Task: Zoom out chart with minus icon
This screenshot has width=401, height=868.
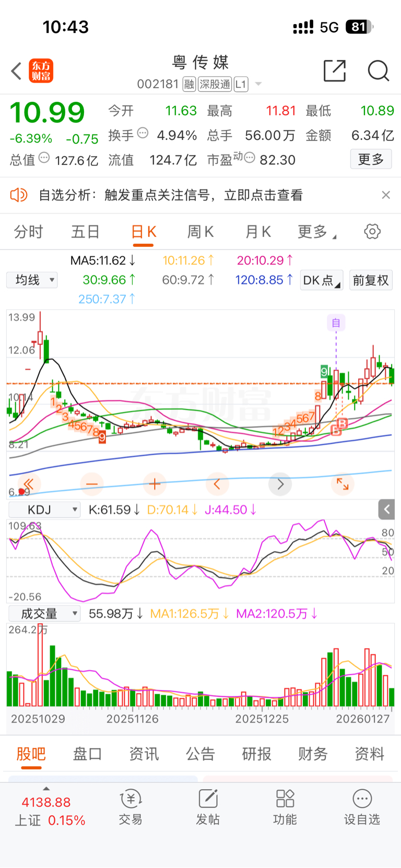Action: coord(92,484)
